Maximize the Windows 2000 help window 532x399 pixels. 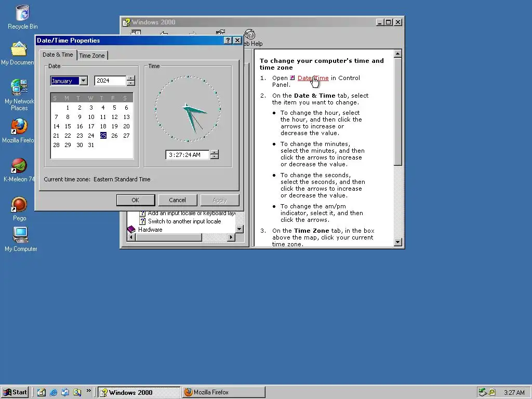389,22
